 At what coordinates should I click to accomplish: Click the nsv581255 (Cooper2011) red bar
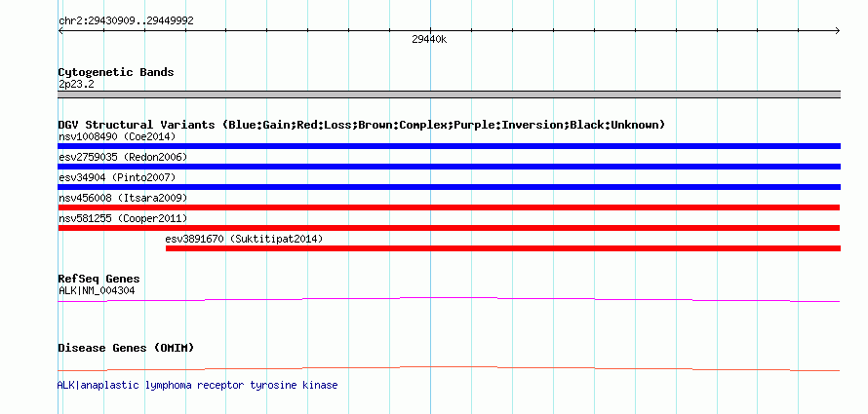pos(449,228)
